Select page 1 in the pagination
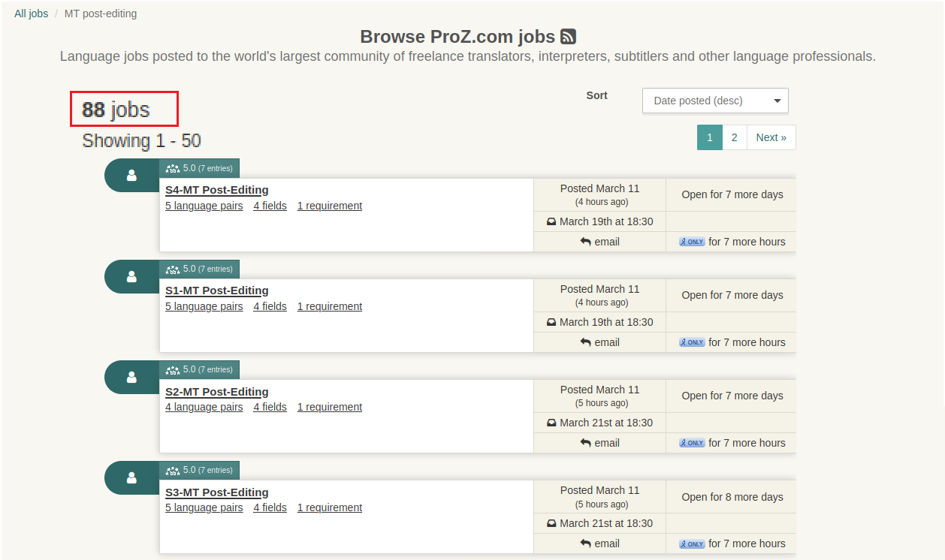This screenshot has height=560, width=945. click(710, 137)
